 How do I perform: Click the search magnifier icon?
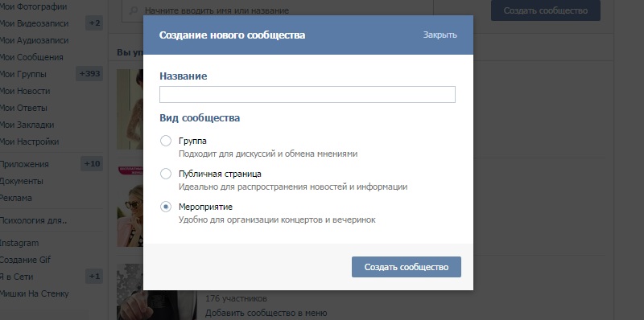click(133, 11)
